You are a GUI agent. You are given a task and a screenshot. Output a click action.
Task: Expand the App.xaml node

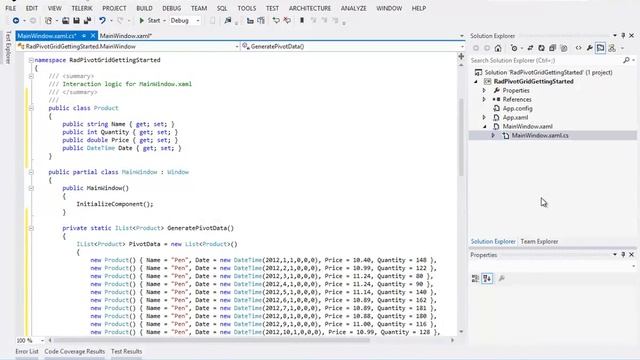tap(484, 118)
